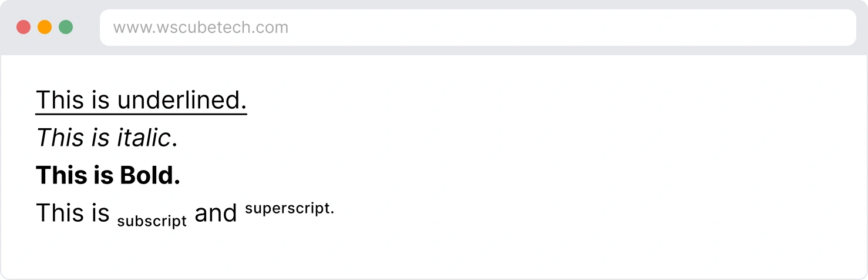This screenshot has height=280, width=868.
Task: Click "is" in the underlined sentence
Action: point(100,100)
